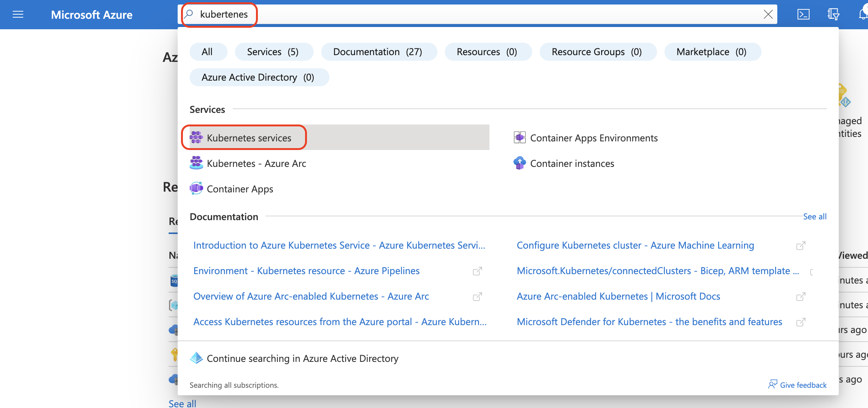Open Container instances service

pos(572,163)
